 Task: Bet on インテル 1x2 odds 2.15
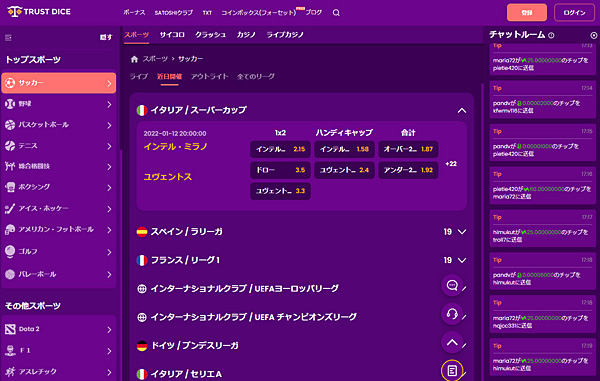280,149
